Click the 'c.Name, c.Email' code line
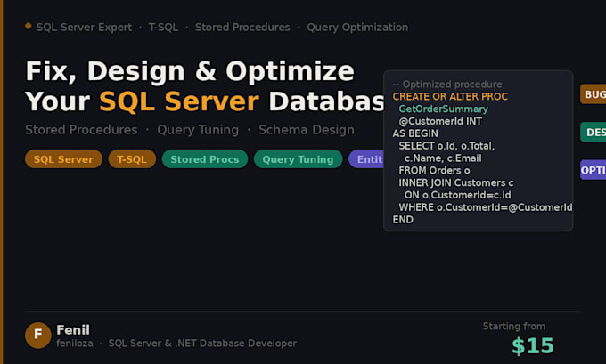Image resolution: width=606 pixels, height=364 pixels. point(443,158)
